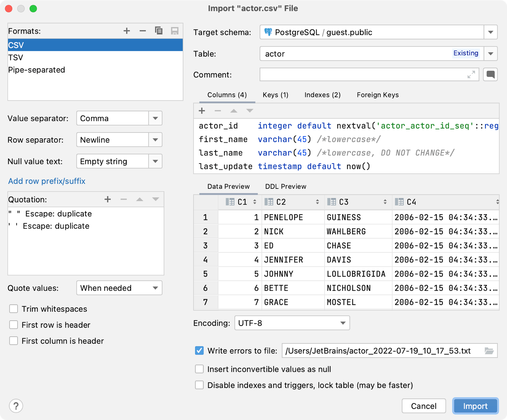Click the Import button

click(475, 406)
